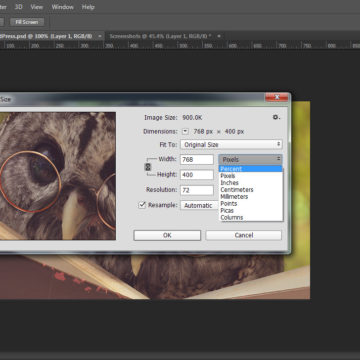This screenshot has width=360, height=360.
Task: Click the owl preview image in dialog
Action: pyautogui.click(x=58, y=176)
